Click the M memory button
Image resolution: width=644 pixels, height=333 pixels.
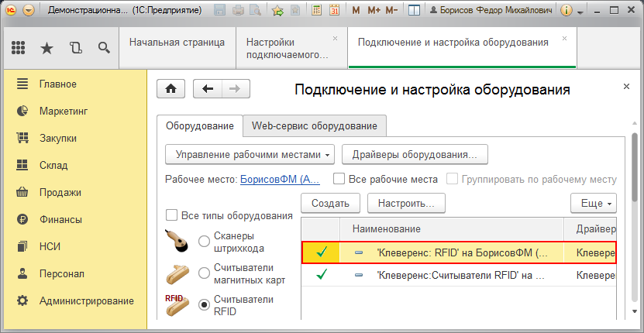356,11
